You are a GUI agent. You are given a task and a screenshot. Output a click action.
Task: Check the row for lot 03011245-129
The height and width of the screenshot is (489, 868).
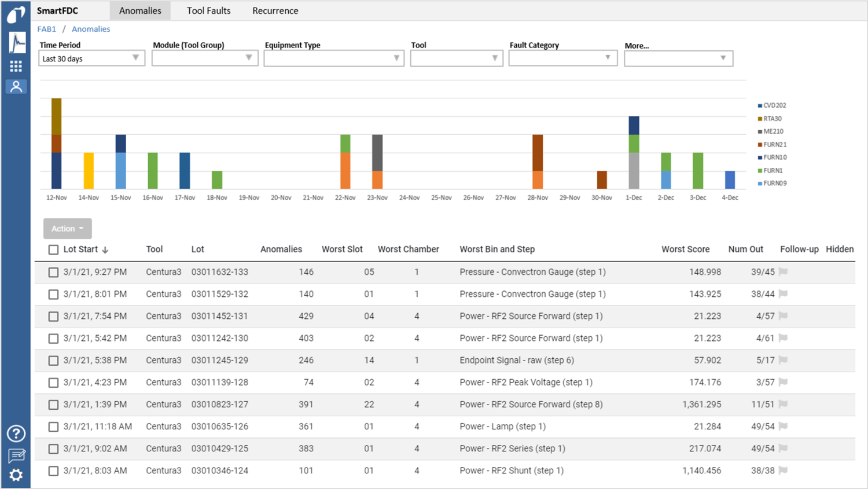[x=53, y=361]
